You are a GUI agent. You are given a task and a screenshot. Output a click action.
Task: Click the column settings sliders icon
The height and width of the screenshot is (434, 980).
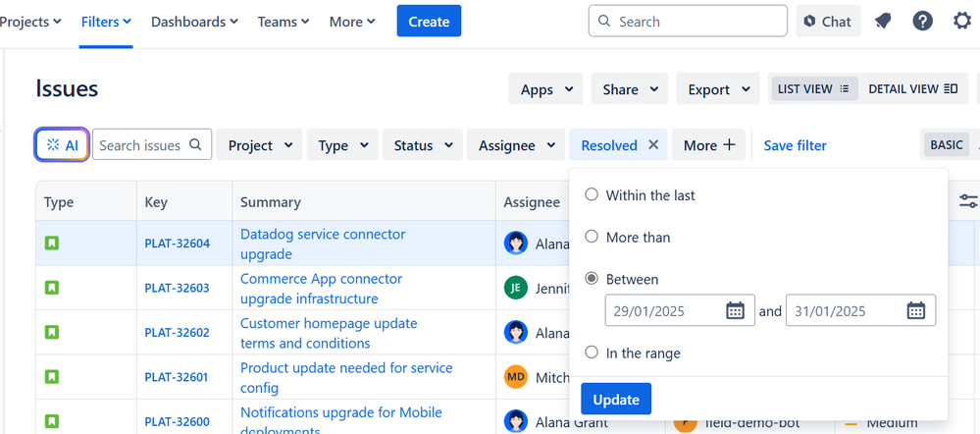[x=968, y=201]
